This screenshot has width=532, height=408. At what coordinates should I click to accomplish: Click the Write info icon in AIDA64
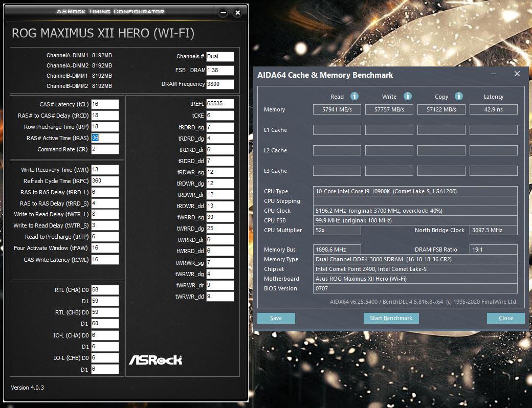tap(408, 96)
